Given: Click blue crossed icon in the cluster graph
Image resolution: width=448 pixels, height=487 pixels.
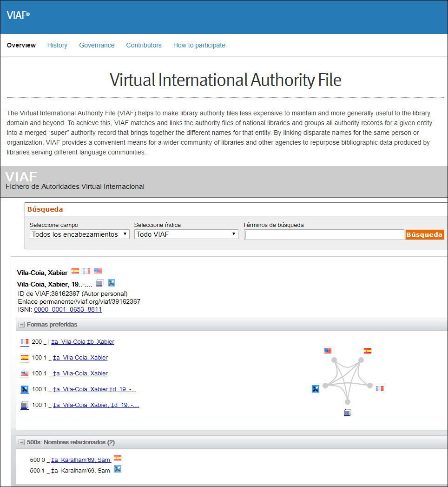Looking at the screenshot, I should click(316, 389).
